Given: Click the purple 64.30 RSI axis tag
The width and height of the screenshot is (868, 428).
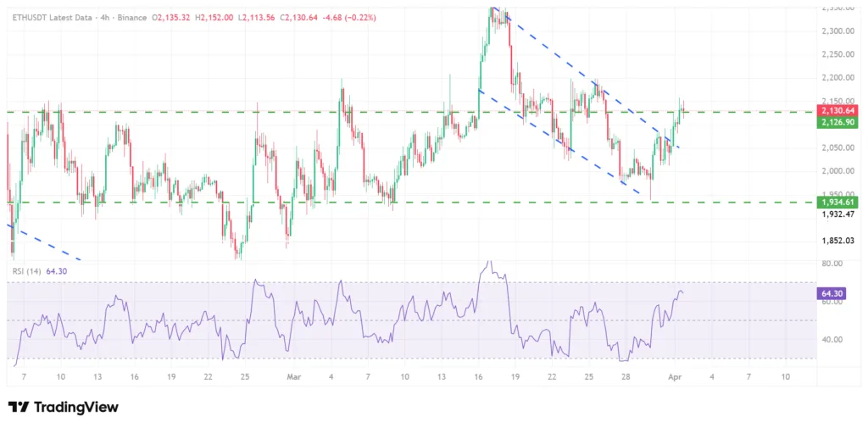Looking at the screenshot, I should [831, 293].
